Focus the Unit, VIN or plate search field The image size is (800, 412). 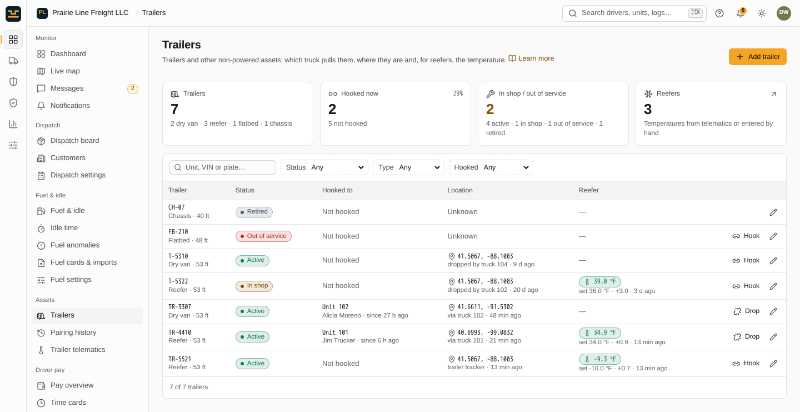coord(222,167)
